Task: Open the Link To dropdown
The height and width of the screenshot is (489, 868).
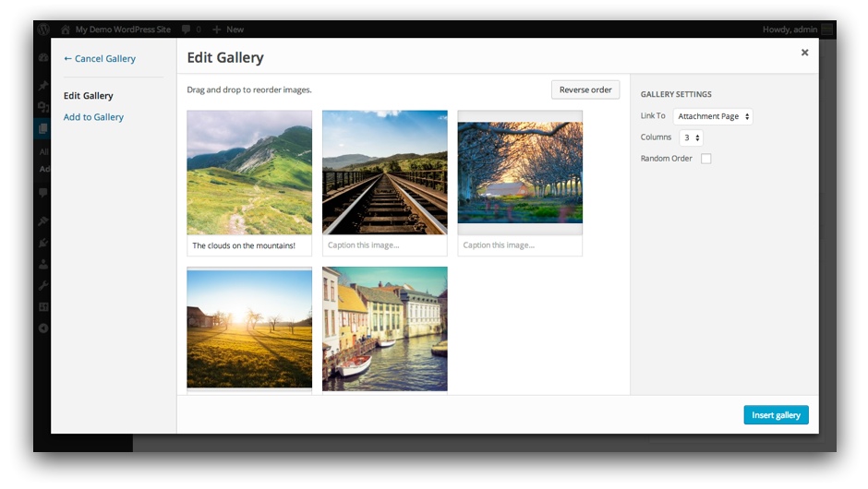Action: pyautogui.click(x=713, y=116)
